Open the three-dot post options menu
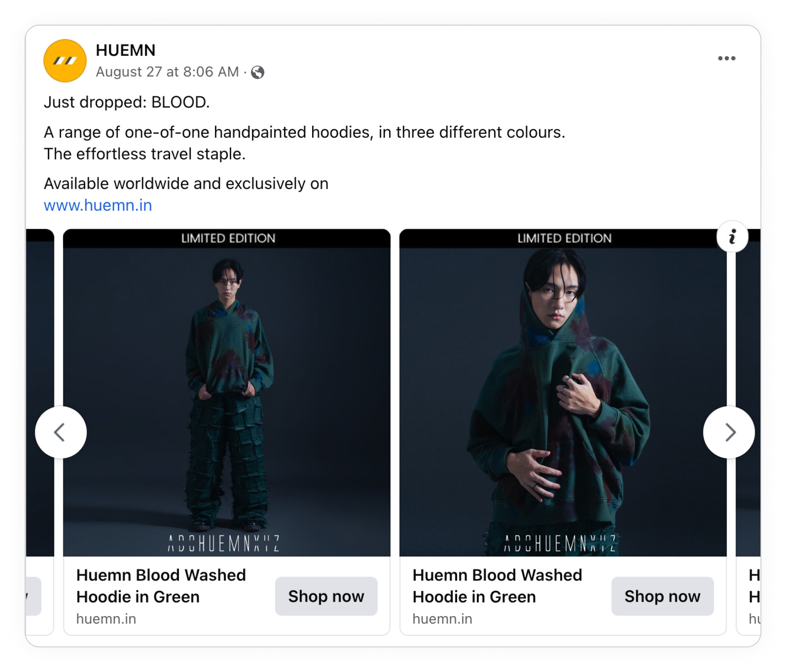The height and width of the screenshot is (672, 786). 728,58
